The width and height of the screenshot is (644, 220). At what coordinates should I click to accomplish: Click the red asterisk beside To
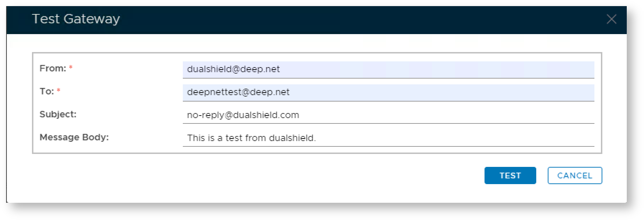coord(58,90)
